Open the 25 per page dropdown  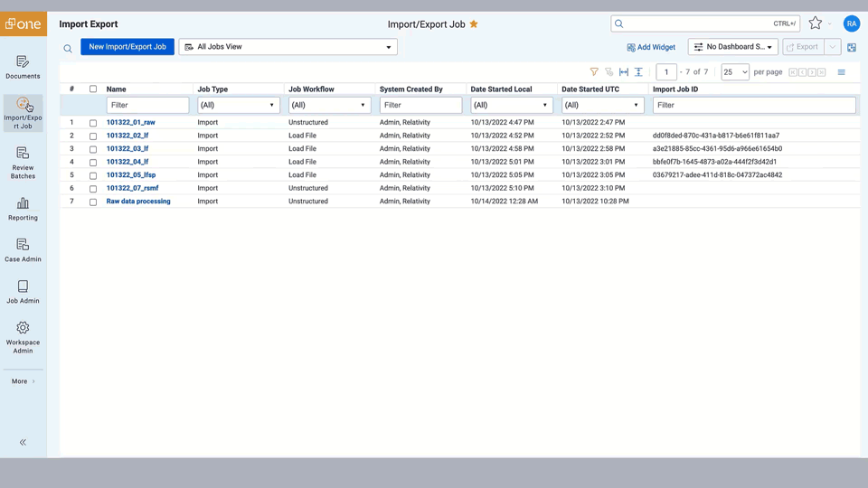pos(734,72)
